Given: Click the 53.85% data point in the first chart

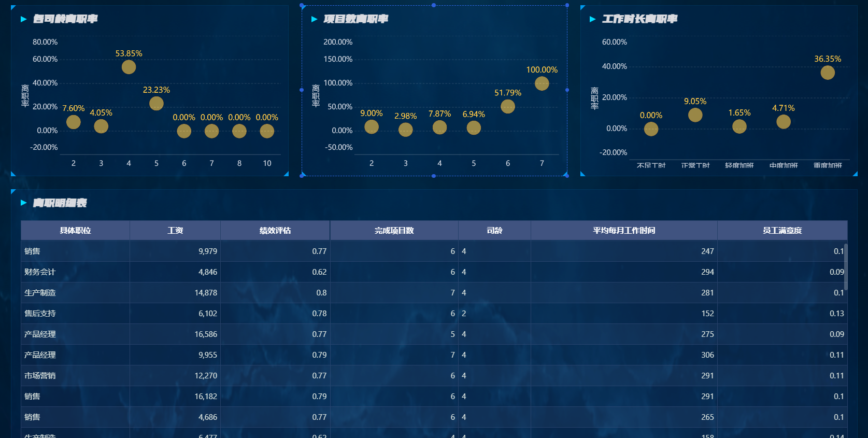Looking at the screenshot, I should coord(129,67).
